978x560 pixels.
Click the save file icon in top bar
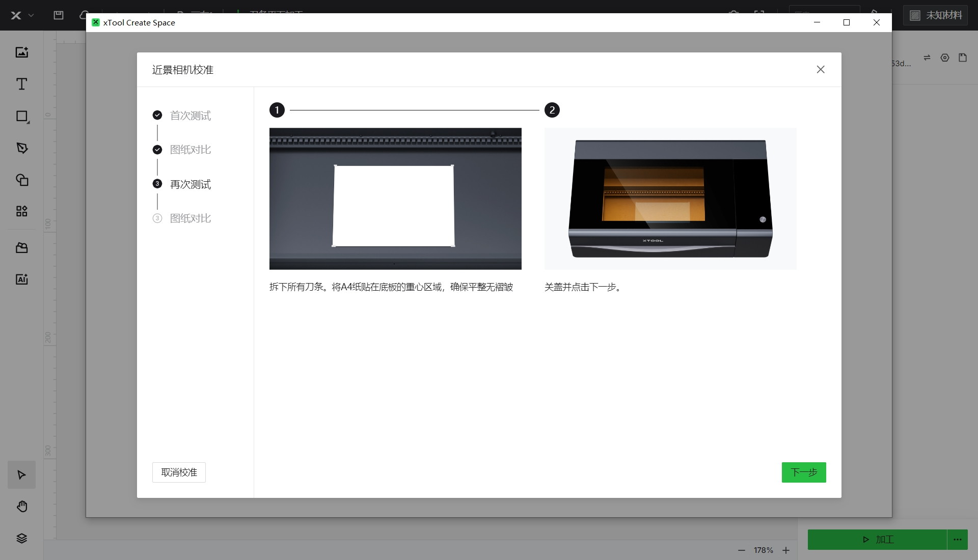pyautogui.click(x=59, y=15)
